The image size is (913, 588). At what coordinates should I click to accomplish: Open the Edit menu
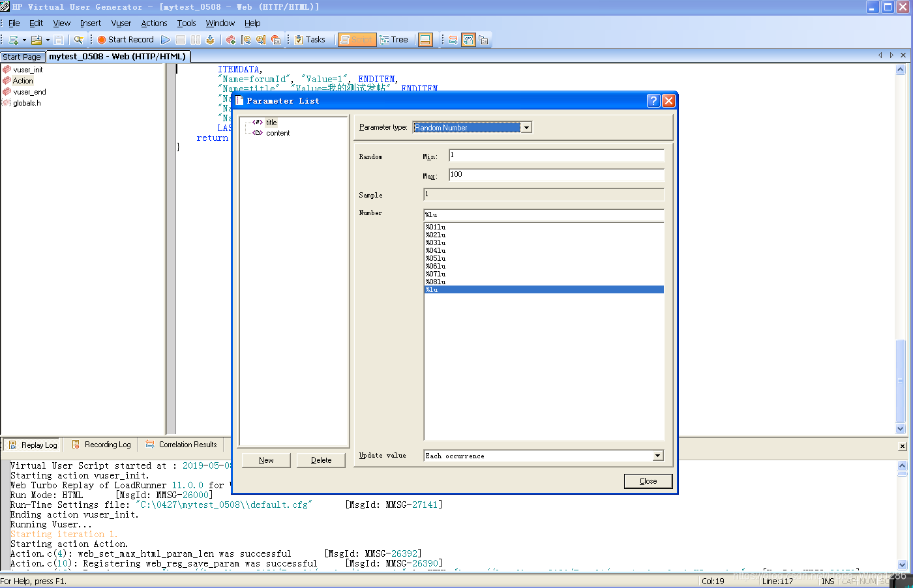36,23
